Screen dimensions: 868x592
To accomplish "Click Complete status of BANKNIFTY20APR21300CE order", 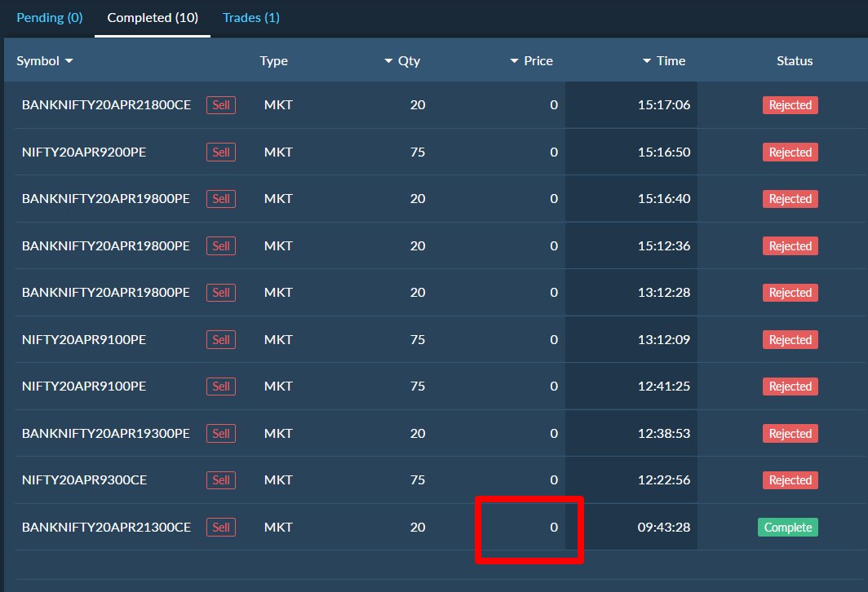I will pos(788,528).
